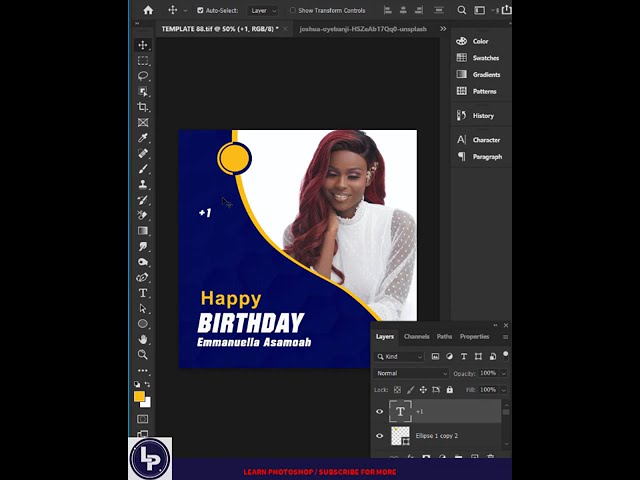
Task: Toggle the Auto-Select checkbox
Action: click(200, 11)
